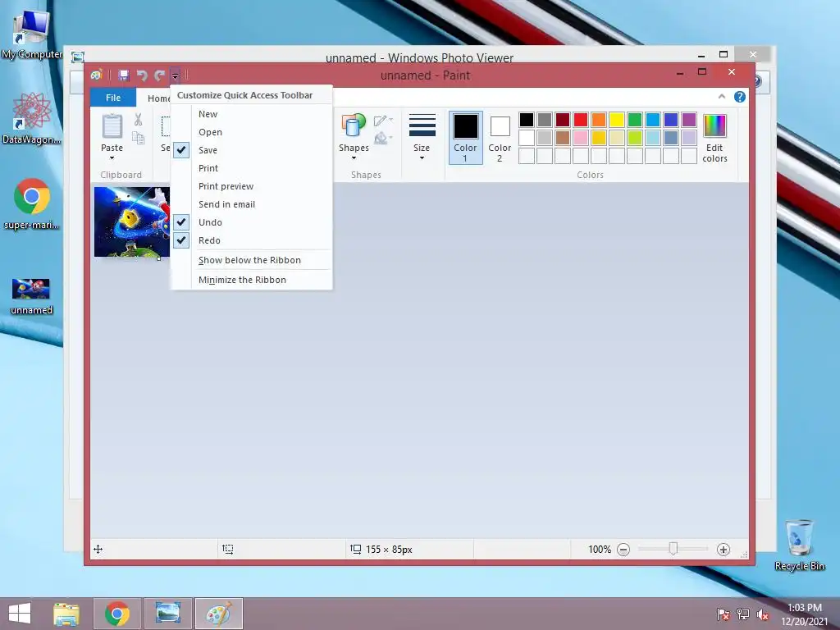Click the Windows Start button
The height and width of the screenshot is (630, 840).
tap(20, 614)
